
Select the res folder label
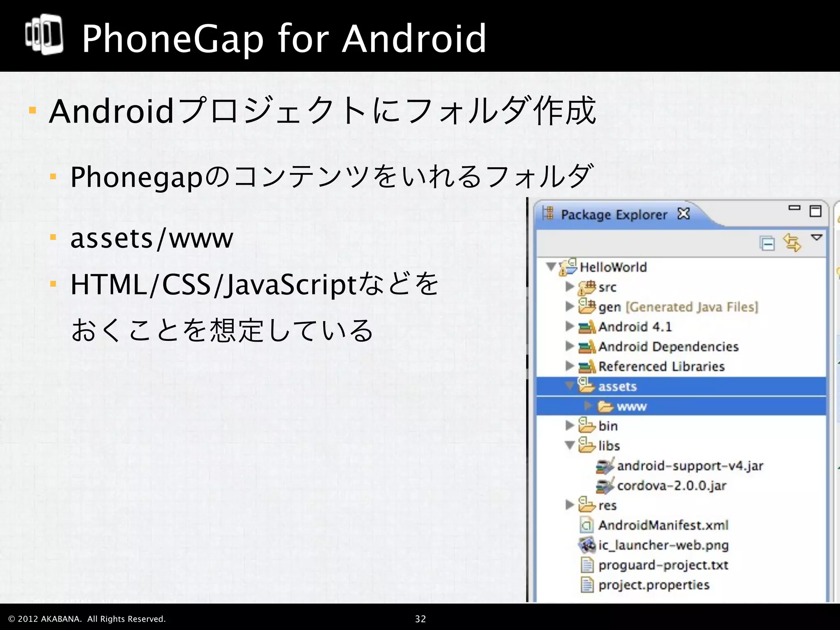(607, 505)
